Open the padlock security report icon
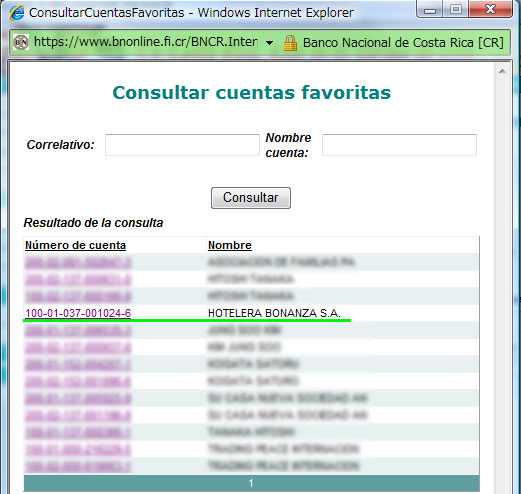This screenshot has height=494, width=521. (290, 43)
